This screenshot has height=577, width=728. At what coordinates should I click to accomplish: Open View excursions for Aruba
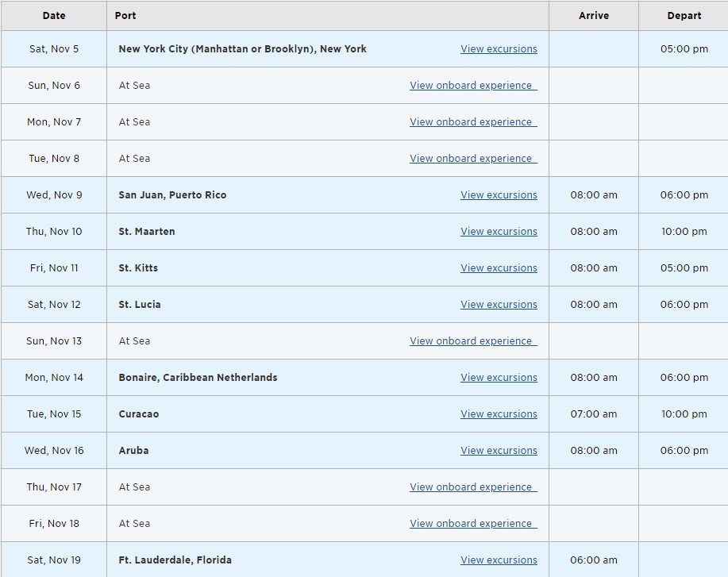(499, 450)
